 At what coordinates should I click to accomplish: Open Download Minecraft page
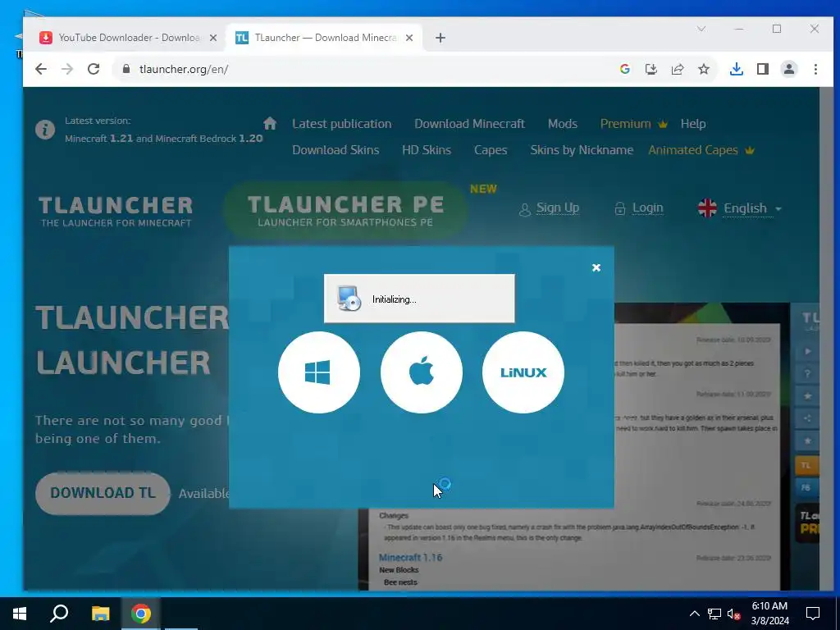point(469,124)
